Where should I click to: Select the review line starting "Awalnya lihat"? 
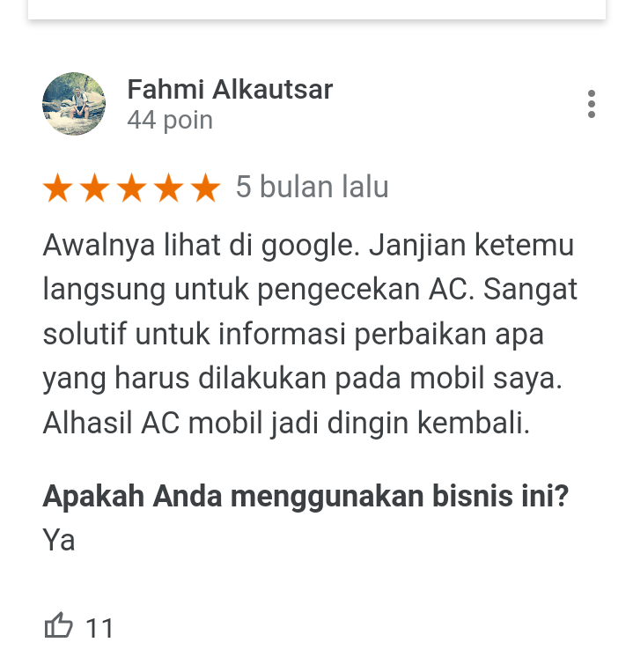point(308,246)
